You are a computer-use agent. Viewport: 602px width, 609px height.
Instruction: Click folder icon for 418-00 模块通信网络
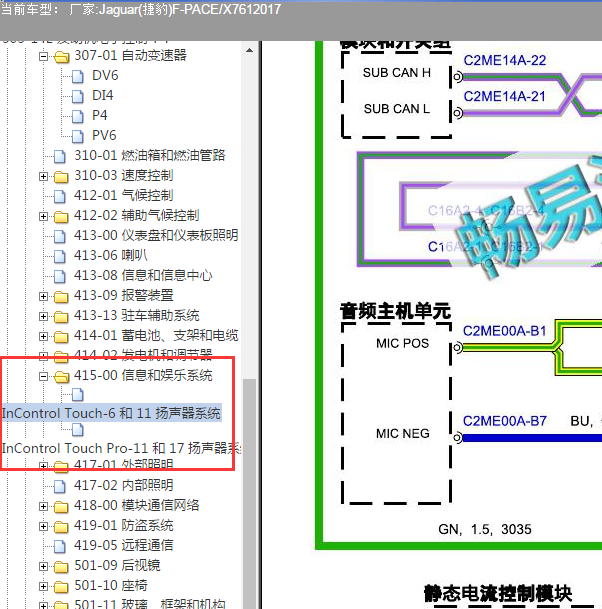click(x=61, y=506)
